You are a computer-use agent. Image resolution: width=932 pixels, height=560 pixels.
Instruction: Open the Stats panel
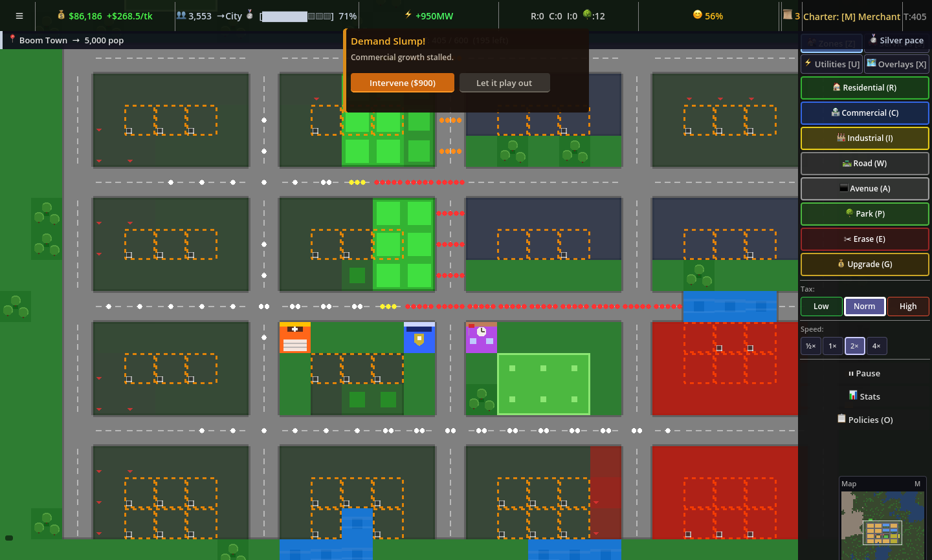(864, 396)
